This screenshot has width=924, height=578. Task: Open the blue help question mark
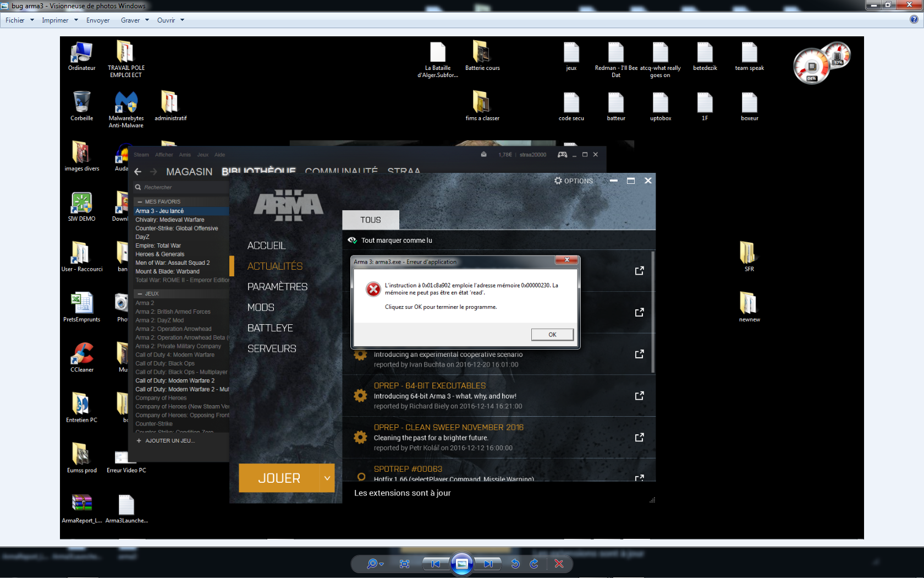click(914, 20)
